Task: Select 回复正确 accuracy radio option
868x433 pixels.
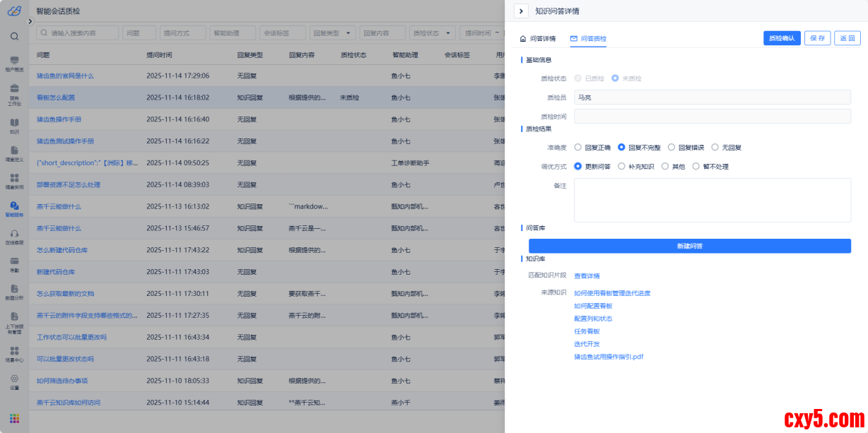Action: pyautogui.click(x=578, y=148)
